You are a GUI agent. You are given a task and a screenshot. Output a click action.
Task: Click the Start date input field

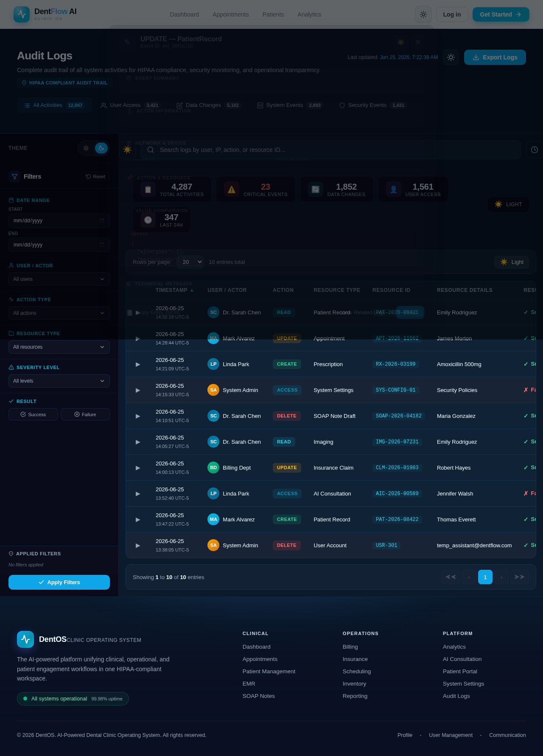(59, 221)
